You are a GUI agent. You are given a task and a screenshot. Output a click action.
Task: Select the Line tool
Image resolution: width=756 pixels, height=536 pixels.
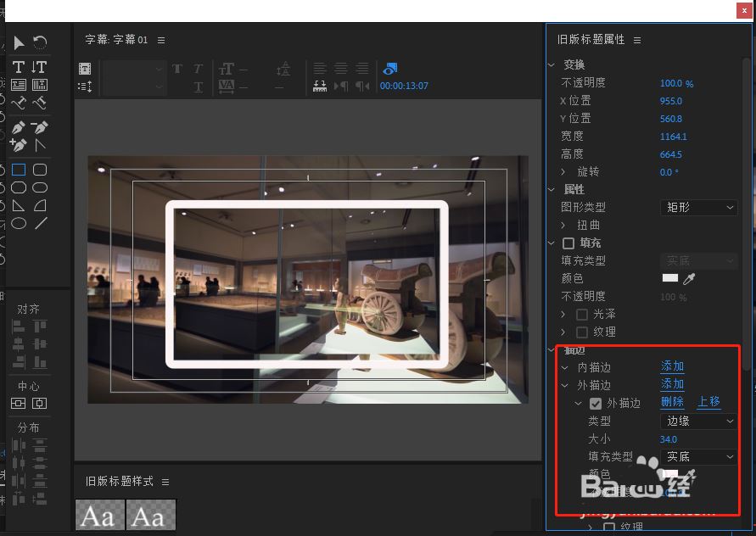click(x=40, y=223)
